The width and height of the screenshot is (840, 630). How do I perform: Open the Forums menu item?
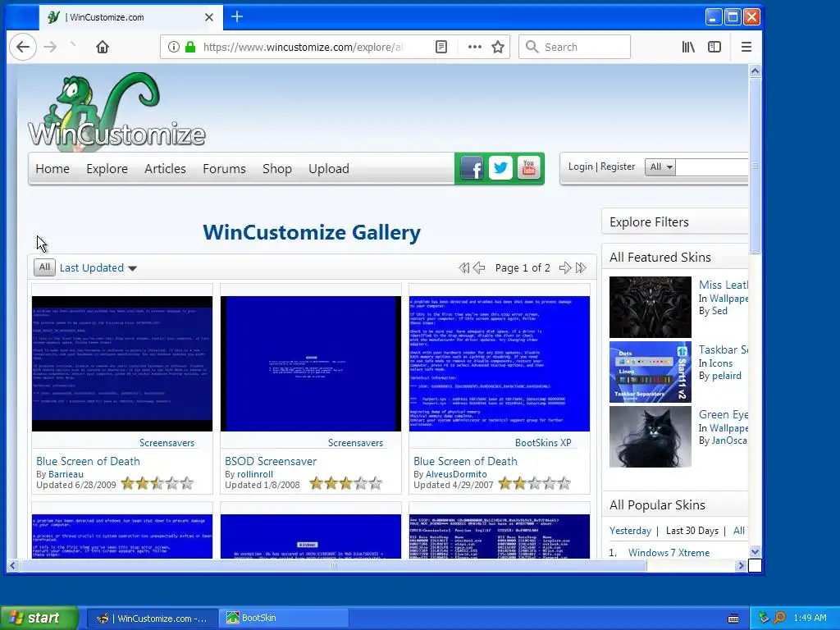pos(224,169)
